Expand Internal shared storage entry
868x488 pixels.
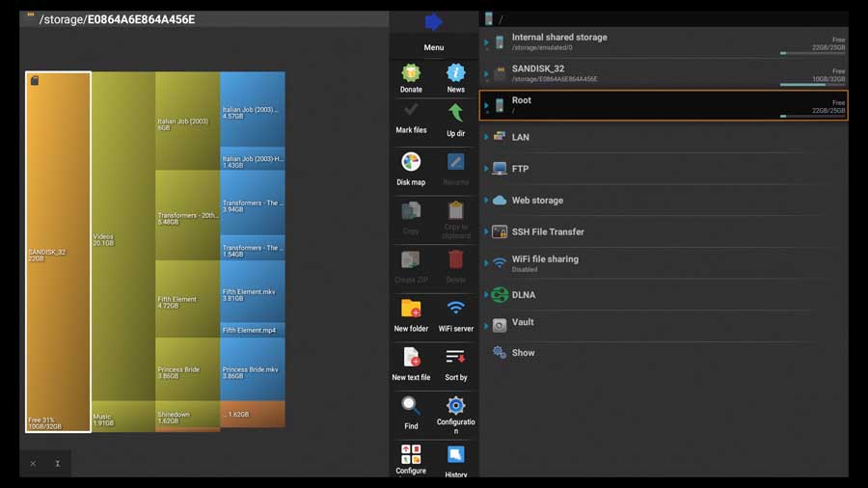coord(486,42)
